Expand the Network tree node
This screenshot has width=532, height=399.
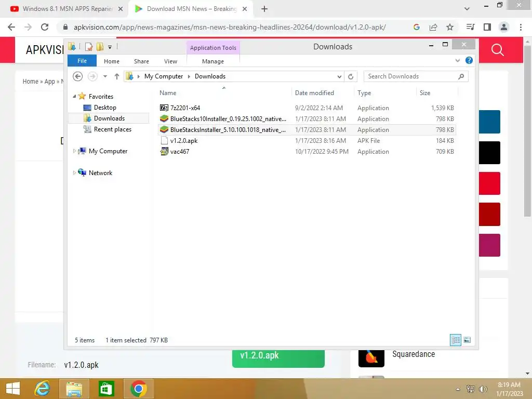point(74,172)
